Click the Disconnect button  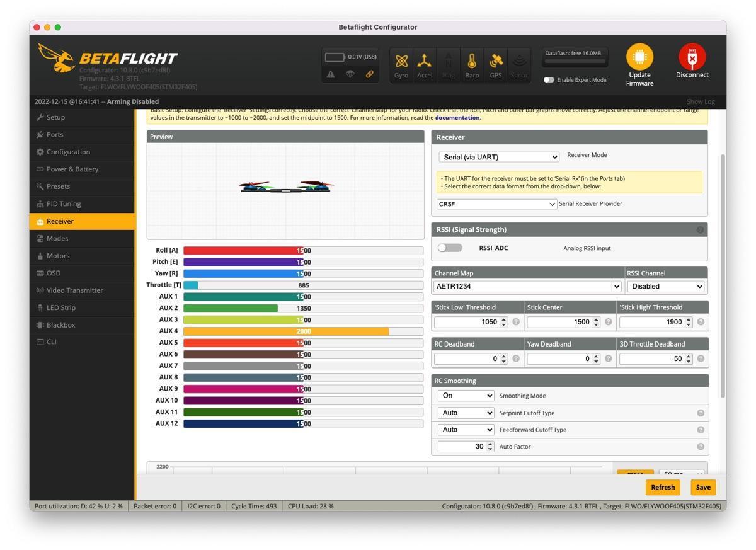pyautogui.click(x=692, y=62)
